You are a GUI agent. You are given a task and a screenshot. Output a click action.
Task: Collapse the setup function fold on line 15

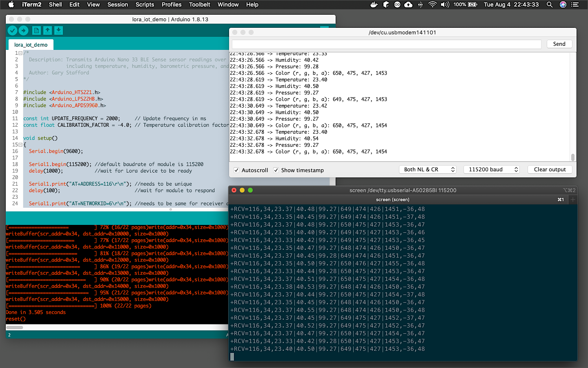[x=20, y=145]
